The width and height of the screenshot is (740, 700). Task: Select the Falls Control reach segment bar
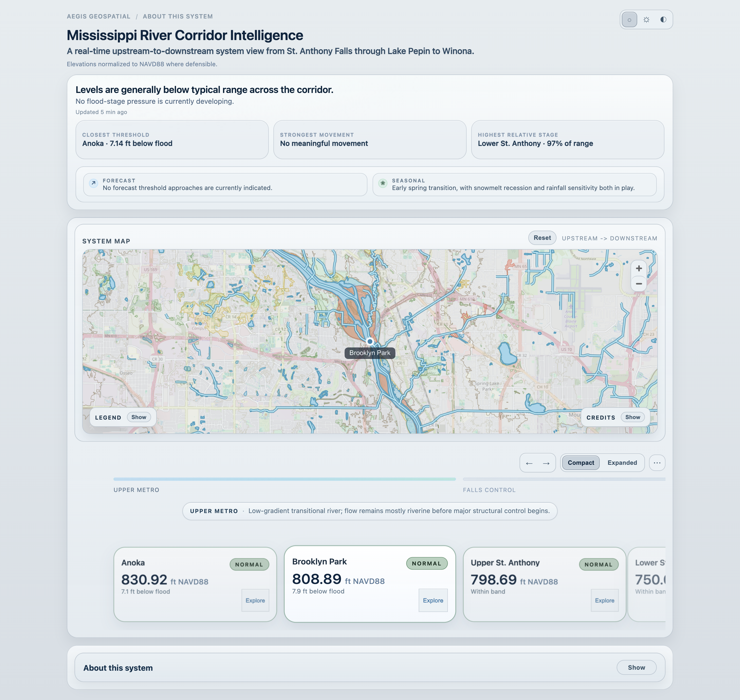click(x=564, y=479)
